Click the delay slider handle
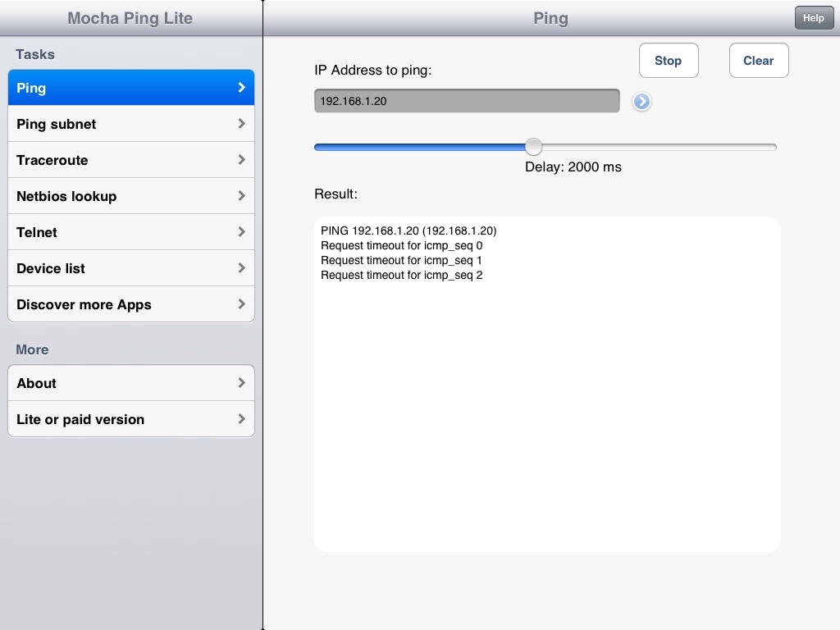 pyautogui.click(x=533, y=147)
